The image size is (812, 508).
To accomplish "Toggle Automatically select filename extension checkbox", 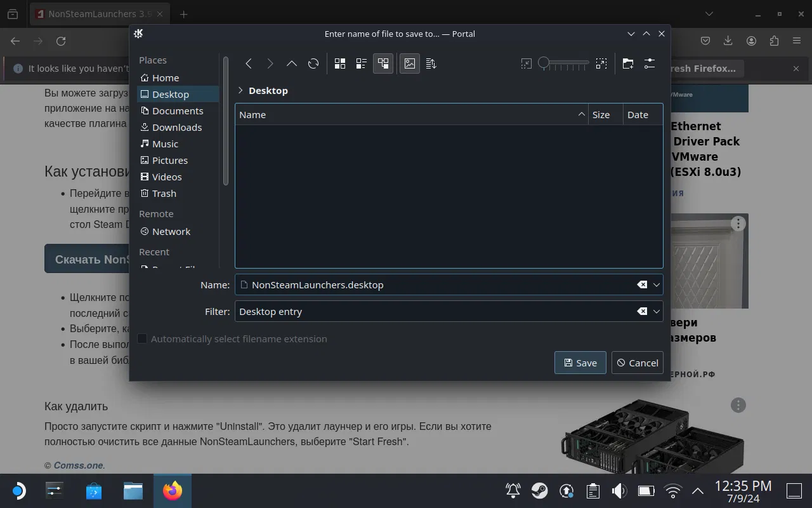I will pos(142,338).
